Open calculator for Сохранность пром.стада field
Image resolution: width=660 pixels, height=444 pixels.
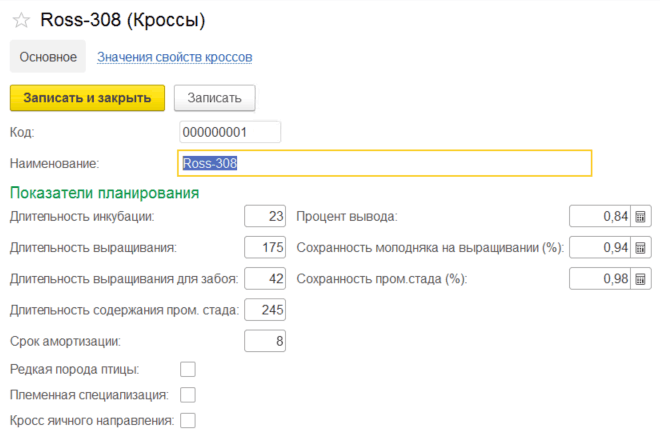[x=640, y=279]
